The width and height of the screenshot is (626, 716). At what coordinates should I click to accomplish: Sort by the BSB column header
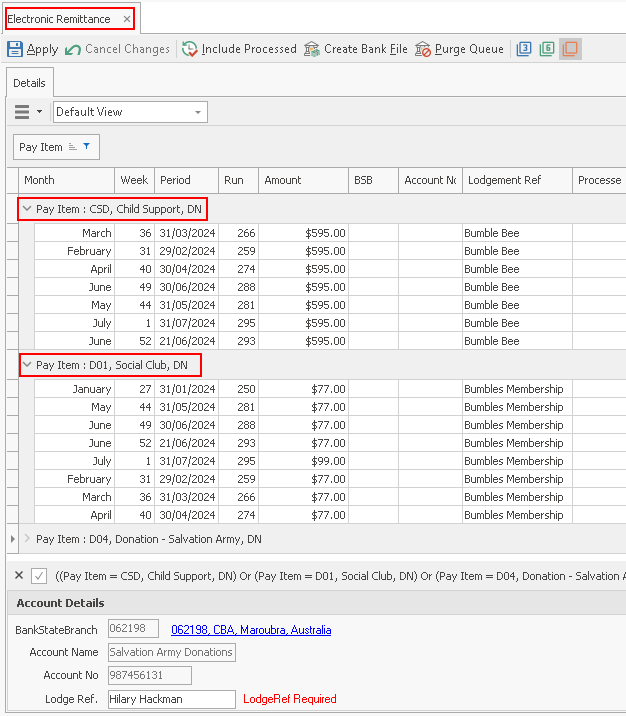(x=373, y=180)
